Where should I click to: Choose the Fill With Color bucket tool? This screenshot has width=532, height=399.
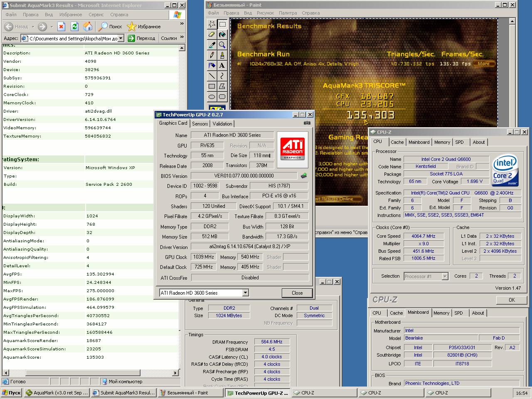click(x=222, y=34)
